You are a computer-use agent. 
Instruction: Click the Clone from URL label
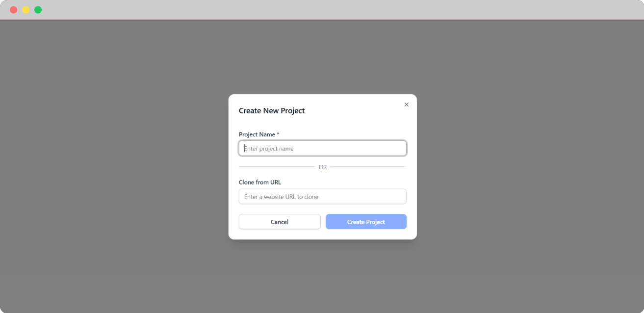click(259, 182)
